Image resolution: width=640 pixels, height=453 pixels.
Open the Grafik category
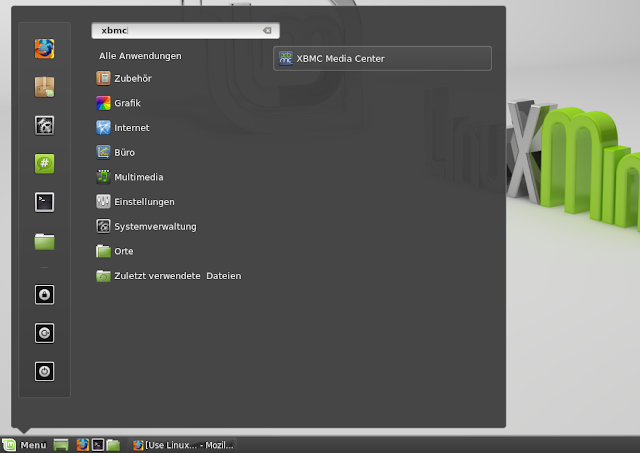point(118,103)
